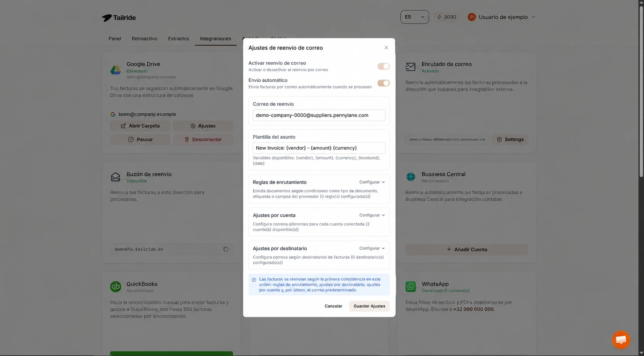Select the Integraciones tab
The height and width of the screenshot is (356, 644).
[x=215, y=39]
